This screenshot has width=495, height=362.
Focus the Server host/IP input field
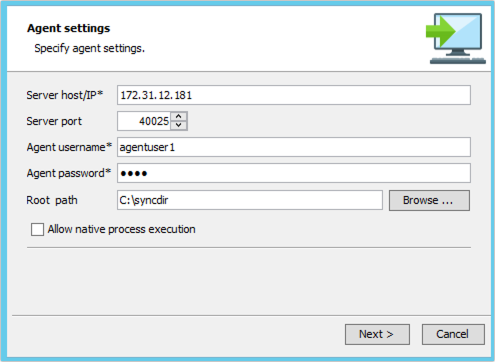[294, 95]
